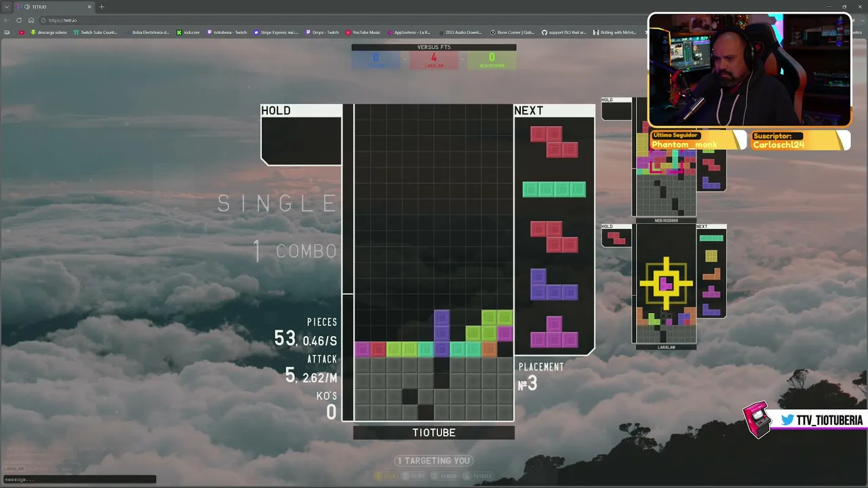This screenshot has width=868, height=488.
Task: Open the YouTube Music bookmark
Action: click(363, 33)
